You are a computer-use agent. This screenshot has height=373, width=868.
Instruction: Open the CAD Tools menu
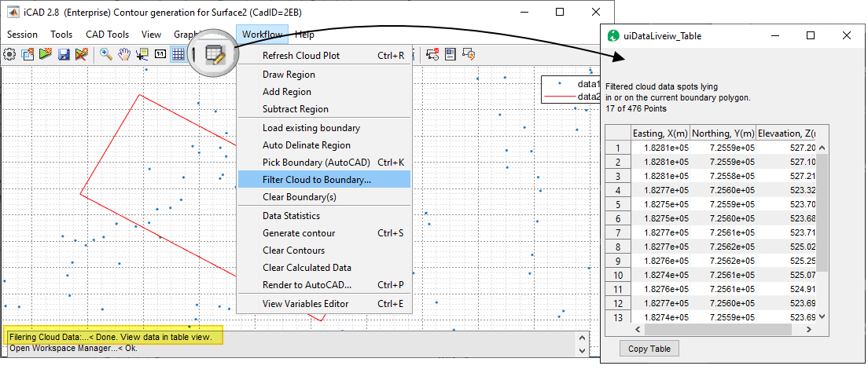click(108, 35)
